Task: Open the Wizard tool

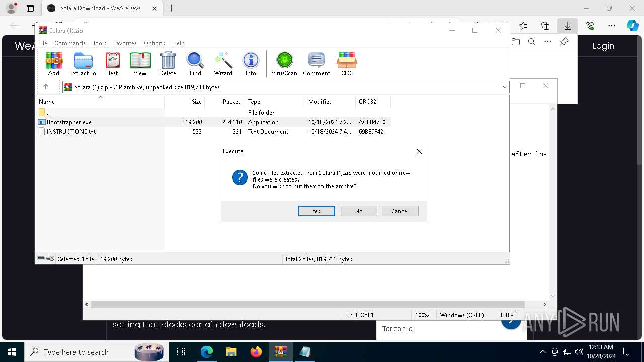Action: [x=223, y=64]
